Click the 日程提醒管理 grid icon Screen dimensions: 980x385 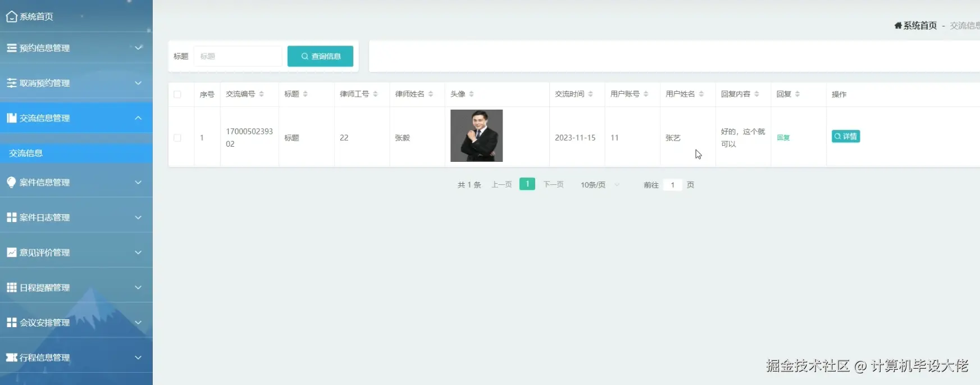(11, 287)
